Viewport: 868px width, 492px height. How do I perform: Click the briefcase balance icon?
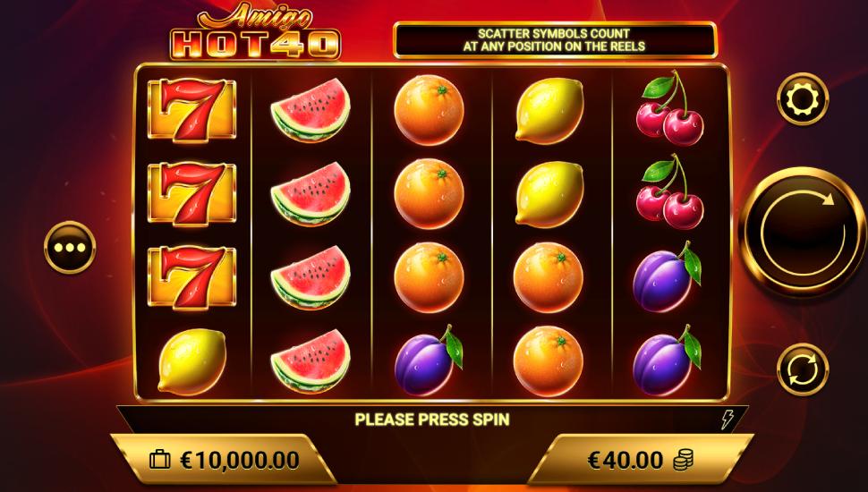coord(160,460)
